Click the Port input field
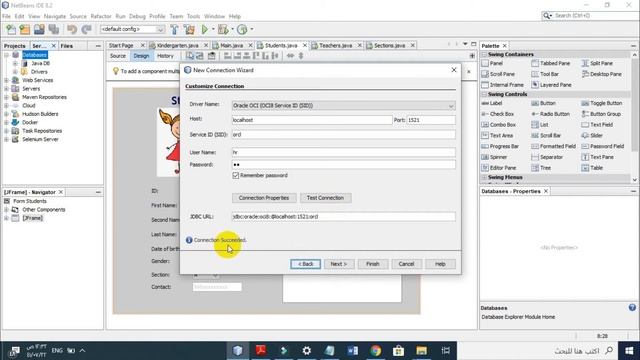This screenshot has width=640, height=360. (x=431, y=120)
